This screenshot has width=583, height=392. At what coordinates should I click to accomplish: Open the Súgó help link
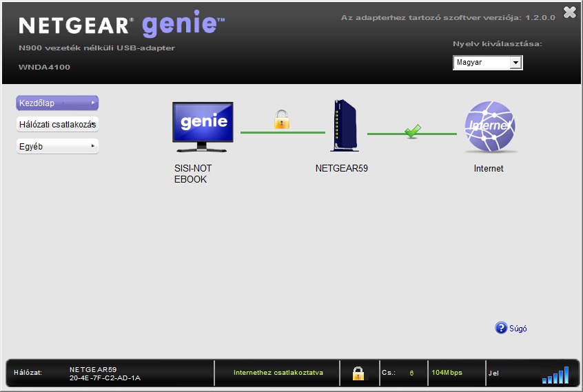pos(518,329)
